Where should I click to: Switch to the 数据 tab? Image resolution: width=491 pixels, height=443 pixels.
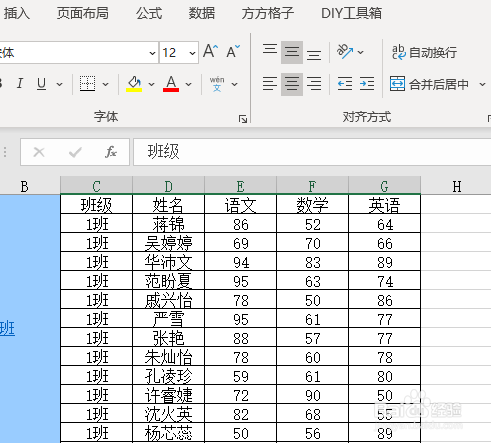202,13
